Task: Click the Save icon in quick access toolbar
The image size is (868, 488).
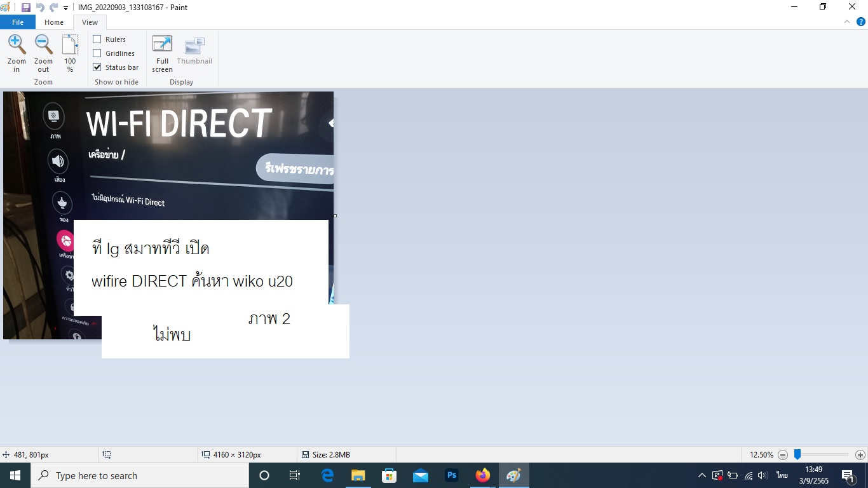Action: (26, 8)
